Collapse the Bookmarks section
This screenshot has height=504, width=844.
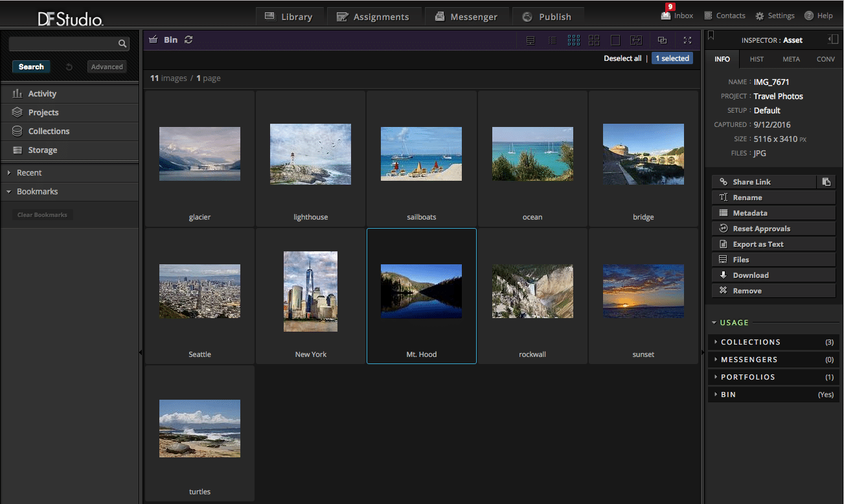pyautogui.click(x=37, y=192)
